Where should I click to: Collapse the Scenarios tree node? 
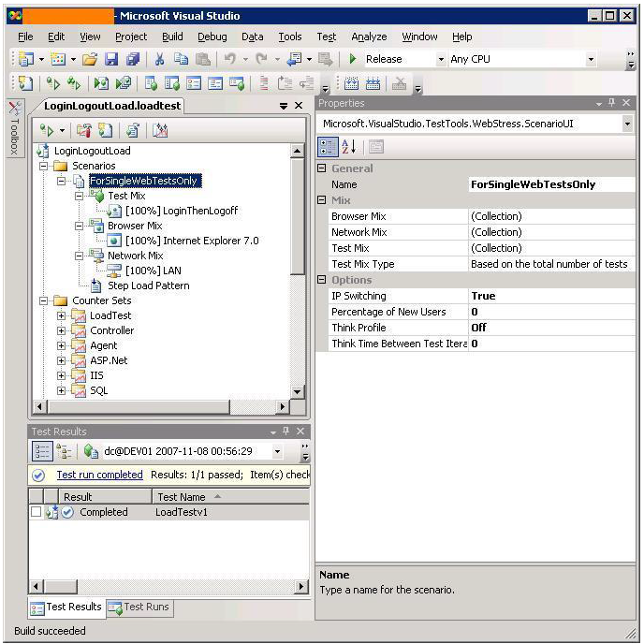pyautogui.click(x=45, y=166)
